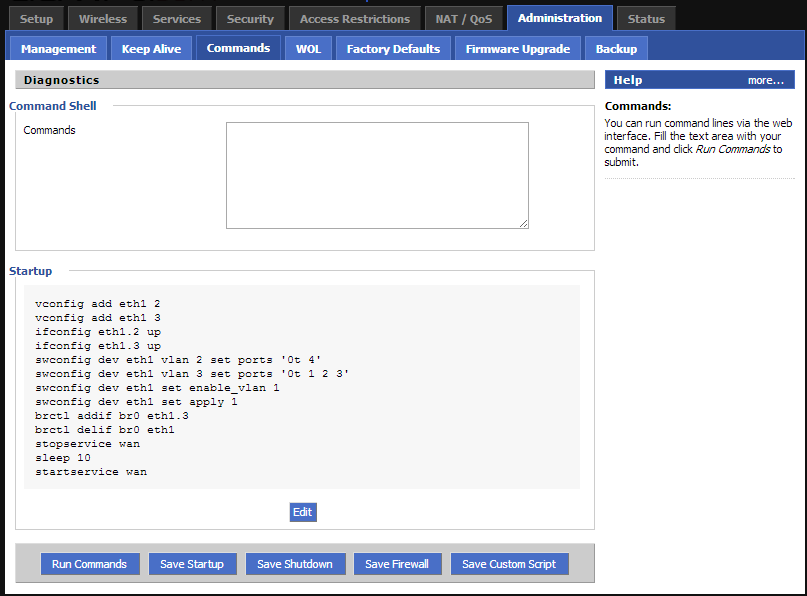Click the 'startservice wan' line

point(91,472)
